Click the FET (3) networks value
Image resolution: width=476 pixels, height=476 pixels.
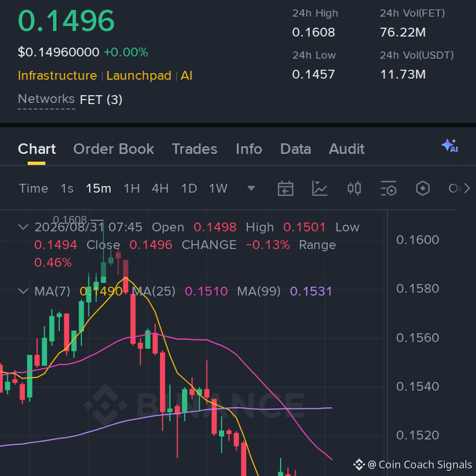coord(101,100)
